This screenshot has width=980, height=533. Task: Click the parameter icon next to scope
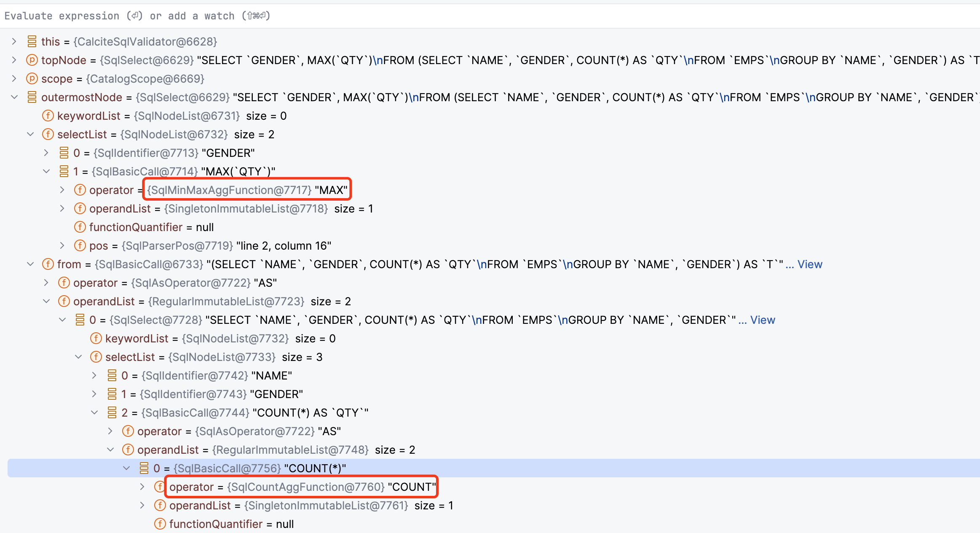32,78
